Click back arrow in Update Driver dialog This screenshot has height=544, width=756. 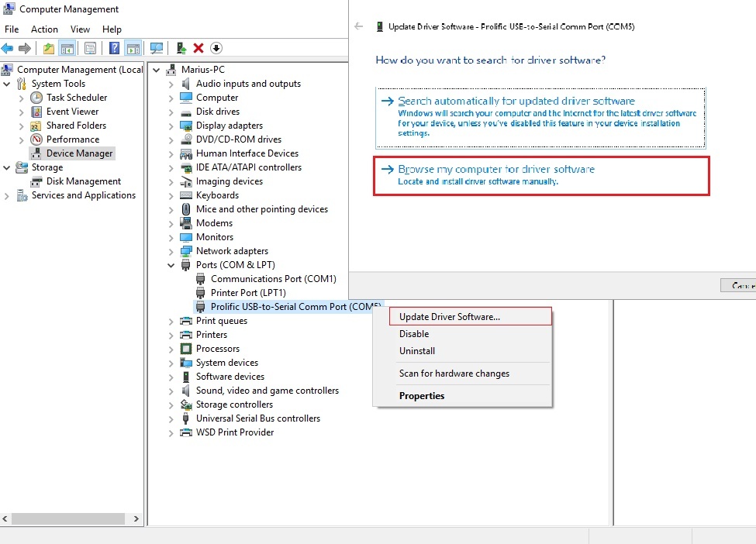pyautogui.click(x=358, y=26)
